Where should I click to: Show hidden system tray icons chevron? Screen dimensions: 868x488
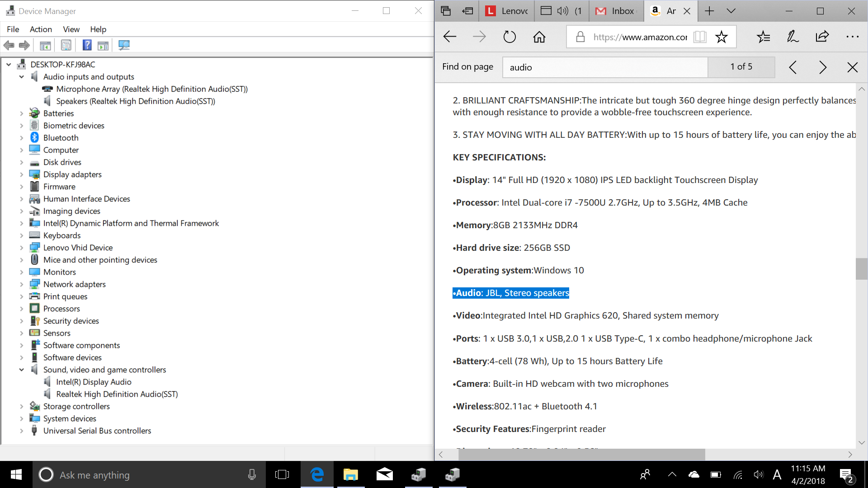click(x=672, y=475)
